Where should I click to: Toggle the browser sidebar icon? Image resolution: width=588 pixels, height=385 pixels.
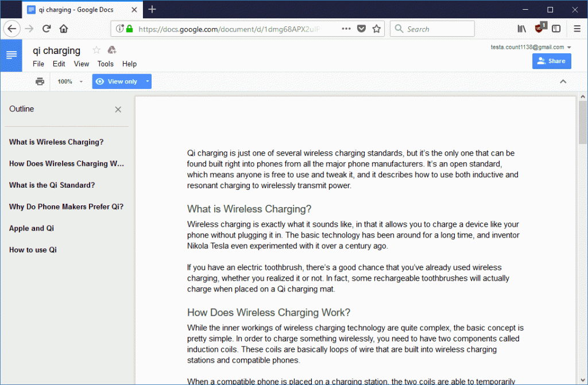pyautogui.click(x=556, y=29)
